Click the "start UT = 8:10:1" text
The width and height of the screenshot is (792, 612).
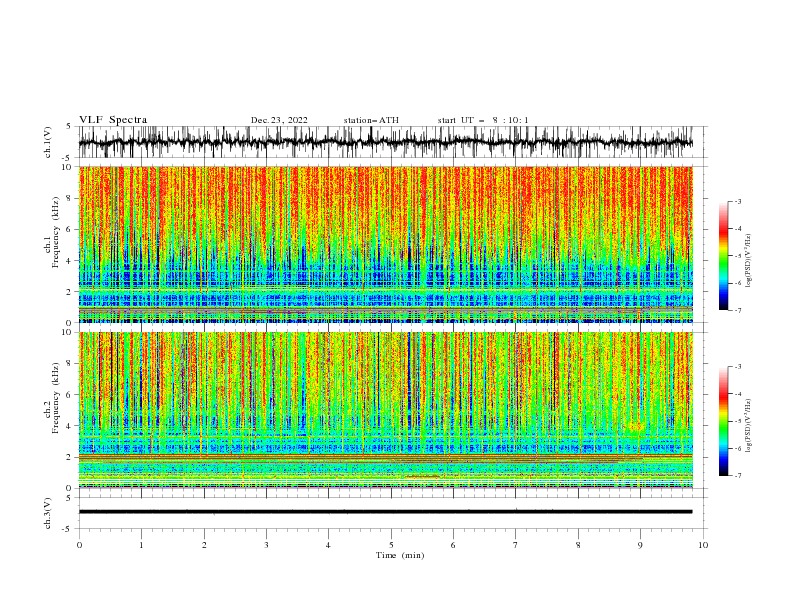483,120
